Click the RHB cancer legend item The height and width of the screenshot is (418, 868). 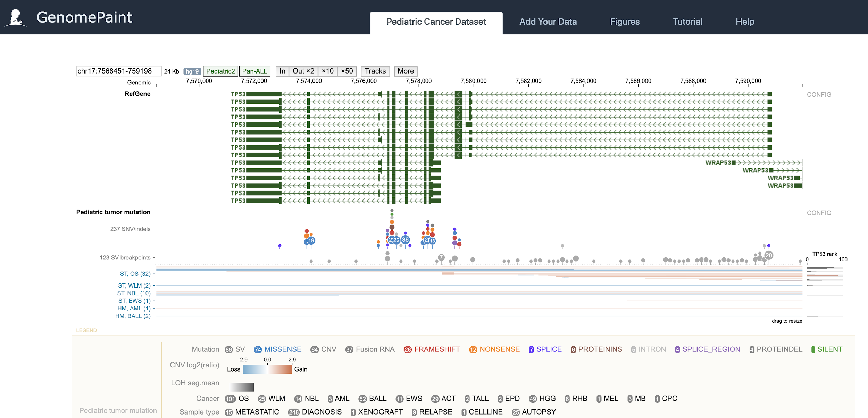pos(576,399)
